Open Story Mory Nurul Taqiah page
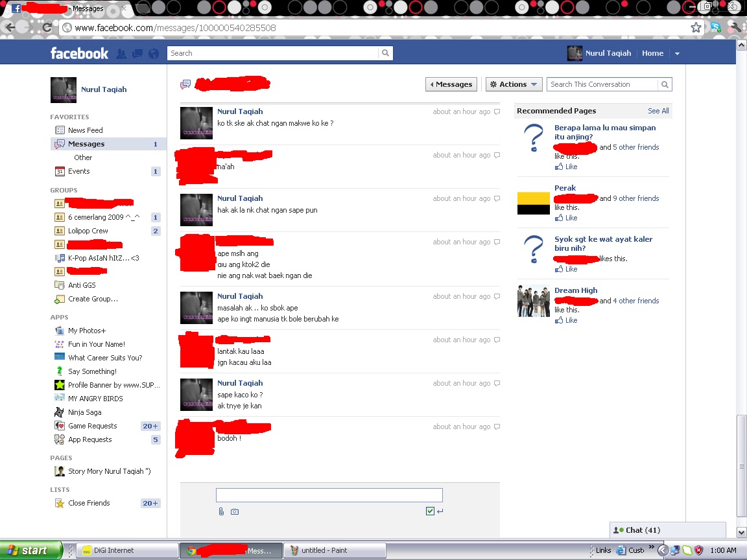 (x=109, y=471)
